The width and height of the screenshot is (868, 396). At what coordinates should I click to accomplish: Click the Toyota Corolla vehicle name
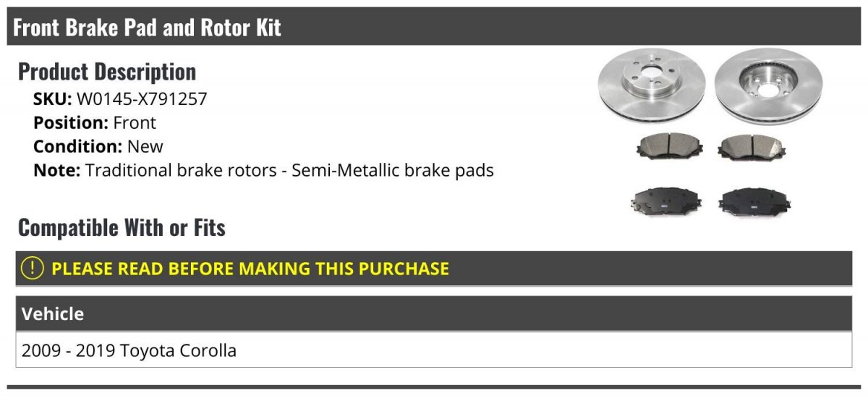[178, 351]
